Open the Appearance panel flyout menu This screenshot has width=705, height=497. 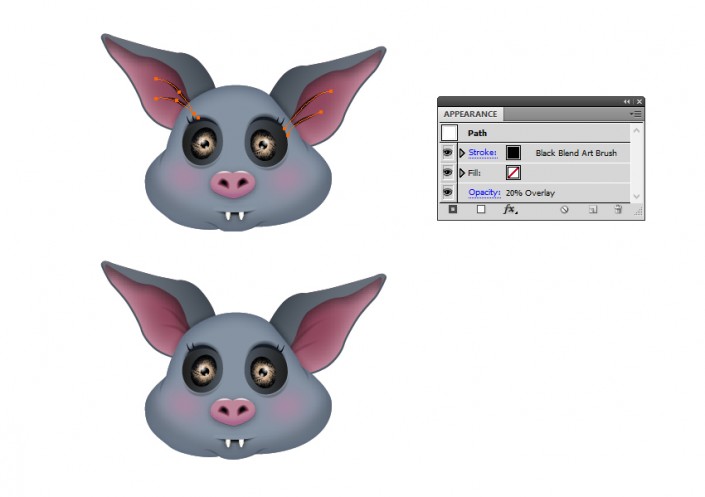click(636, 114)
